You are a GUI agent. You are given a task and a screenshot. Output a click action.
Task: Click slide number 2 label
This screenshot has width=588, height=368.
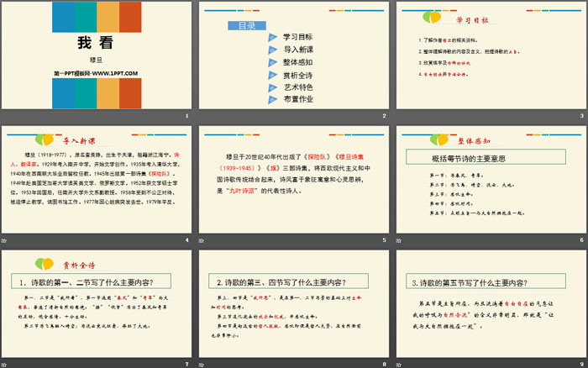point(384,116)
